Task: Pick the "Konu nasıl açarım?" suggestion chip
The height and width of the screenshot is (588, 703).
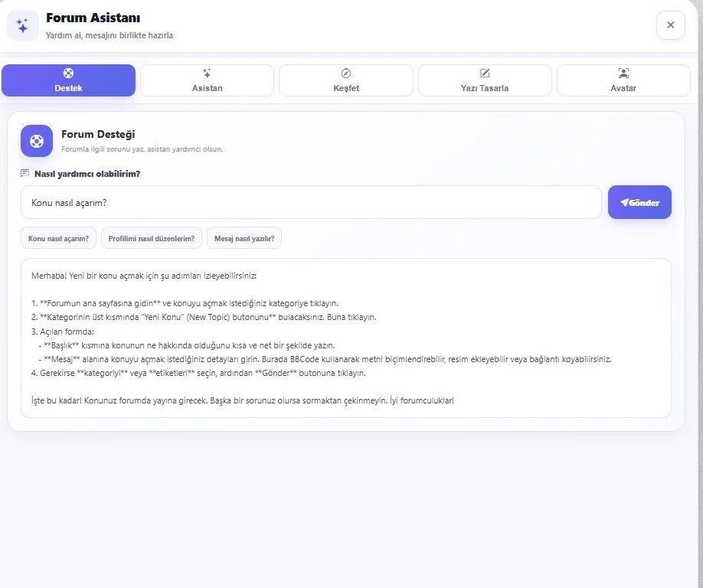Action: (58, 238)
